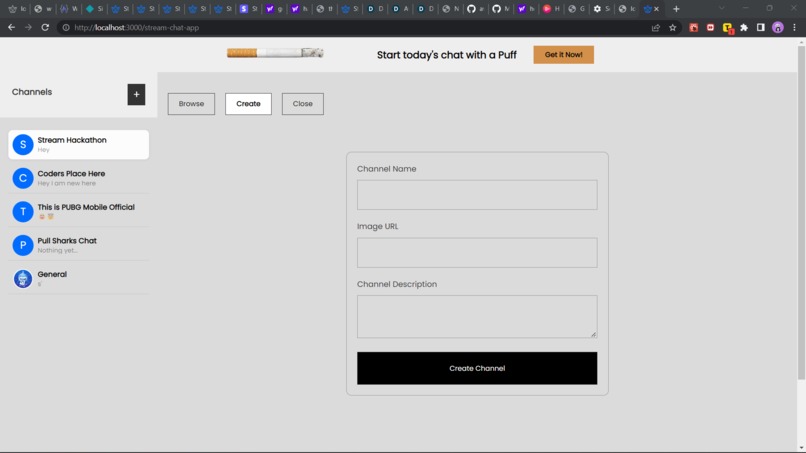806x453 pixels.
Task: Click the plus icon to add a channel
Action: (136, 95)
